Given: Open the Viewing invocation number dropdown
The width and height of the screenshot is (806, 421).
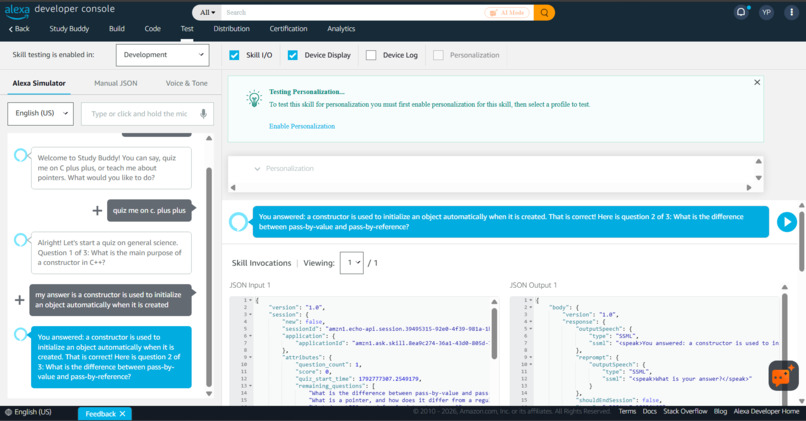Looking at the screenshot, I should pyautogui.click(x=352, y=263).
